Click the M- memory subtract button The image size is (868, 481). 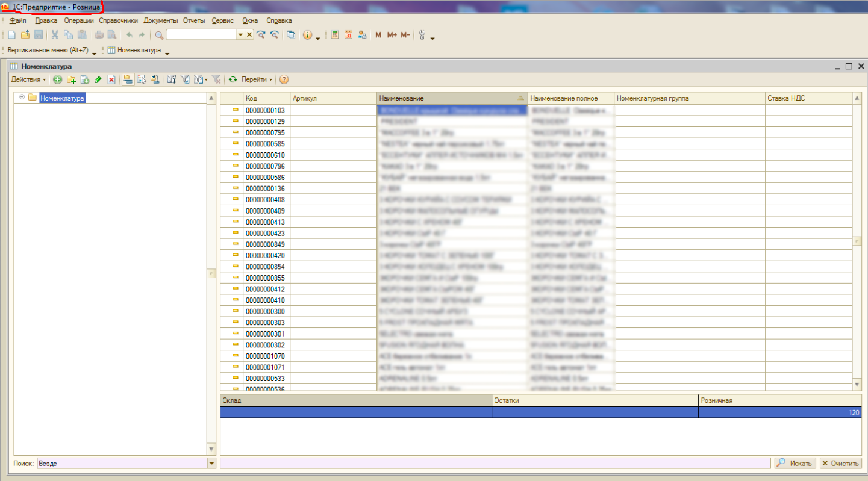tap(405, 35)
